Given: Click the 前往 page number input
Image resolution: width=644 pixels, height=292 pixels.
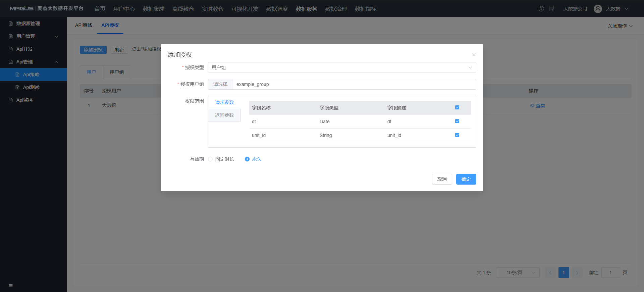Looking at the screenshot, I should coord(610,273).
